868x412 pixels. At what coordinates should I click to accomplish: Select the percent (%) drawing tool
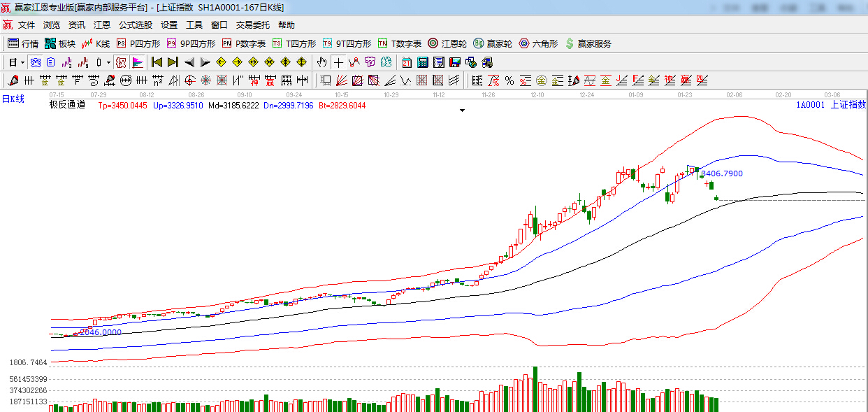pyautogui.click(x=509, y=80)
